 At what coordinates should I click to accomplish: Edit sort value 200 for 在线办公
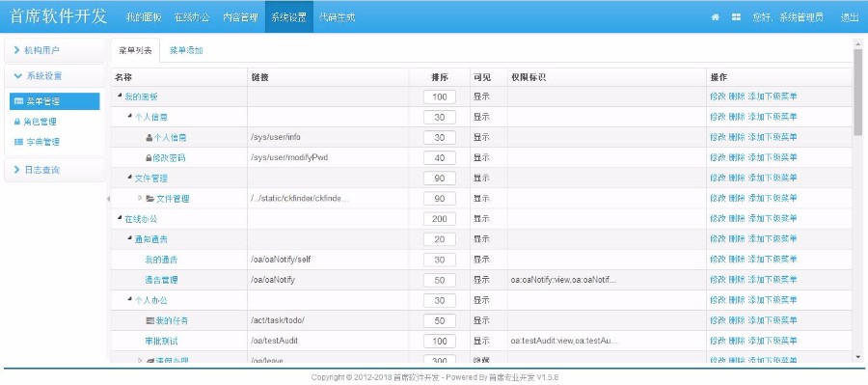(x=440, y=219)
